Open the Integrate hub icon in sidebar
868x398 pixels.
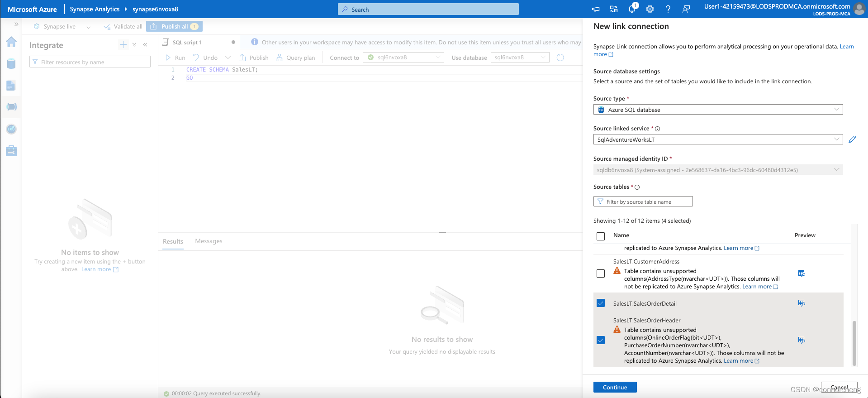pos(11,107)
